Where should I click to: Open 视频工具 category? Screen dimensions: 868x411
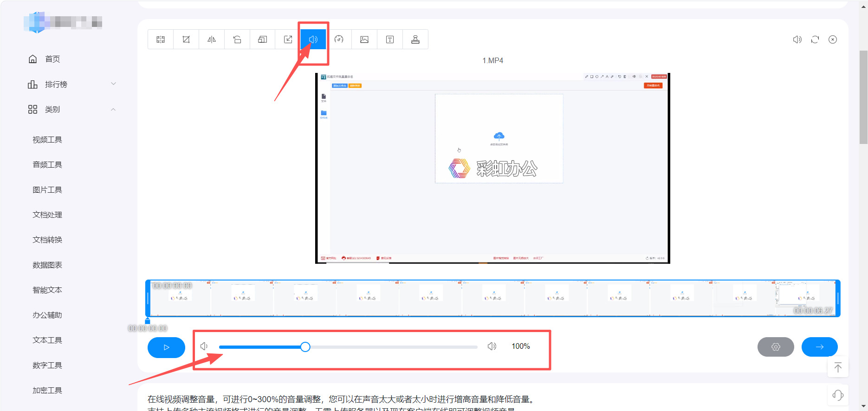coord(47,140)
